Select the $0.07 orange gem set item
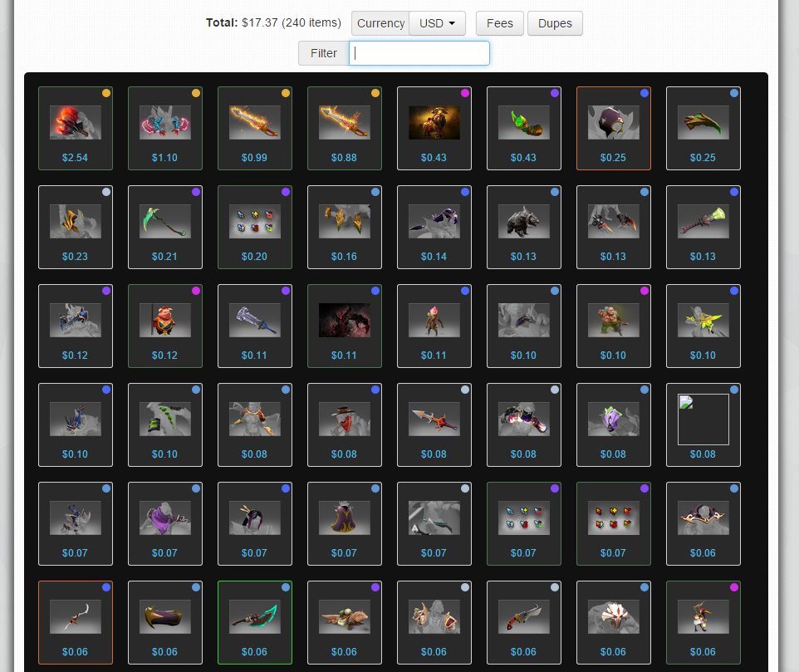 click(x=614, y=524)
